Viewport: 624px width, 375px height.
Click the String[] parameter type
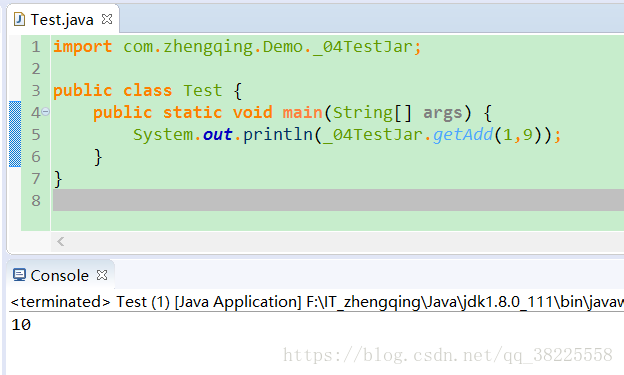tap(372, 113)
